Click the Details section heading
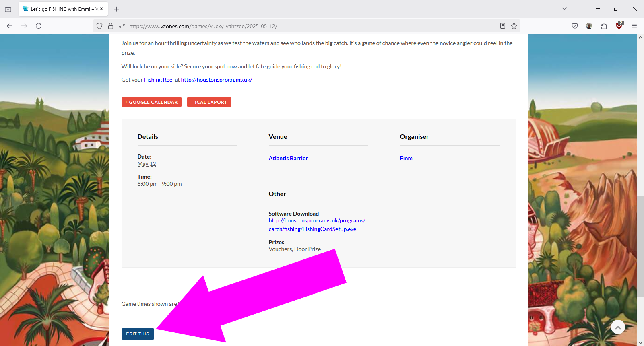 (148, 137)
